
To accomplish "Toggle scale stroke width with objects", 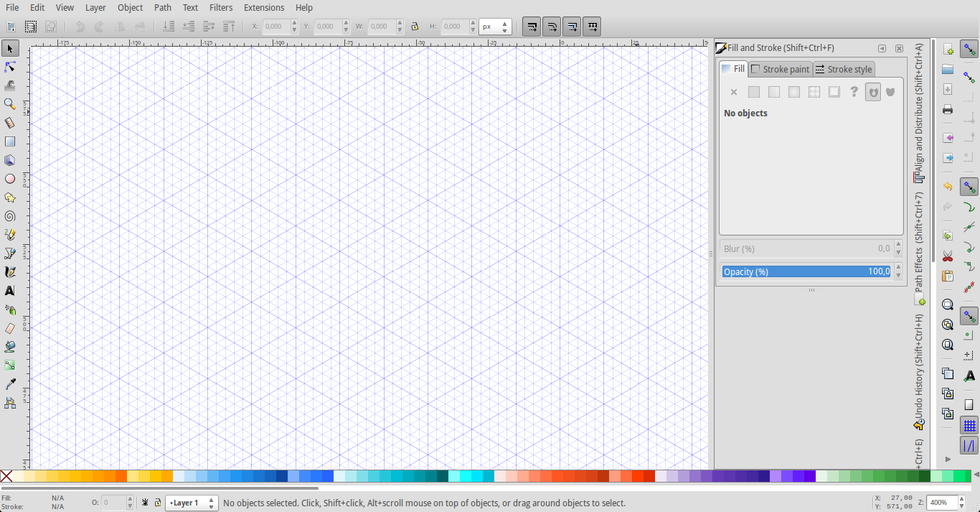I will coord(532,27).
